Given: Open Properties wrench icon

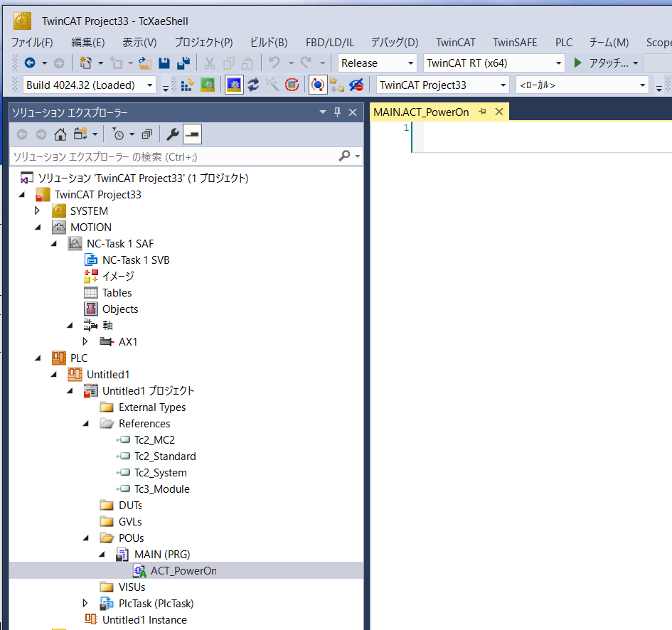Looking at the screenshot, I should [x=172, y=134].
